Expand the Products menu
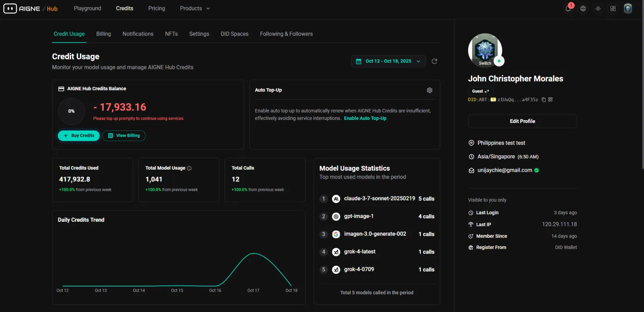This screenshot has width=644, height=312. 195,8
